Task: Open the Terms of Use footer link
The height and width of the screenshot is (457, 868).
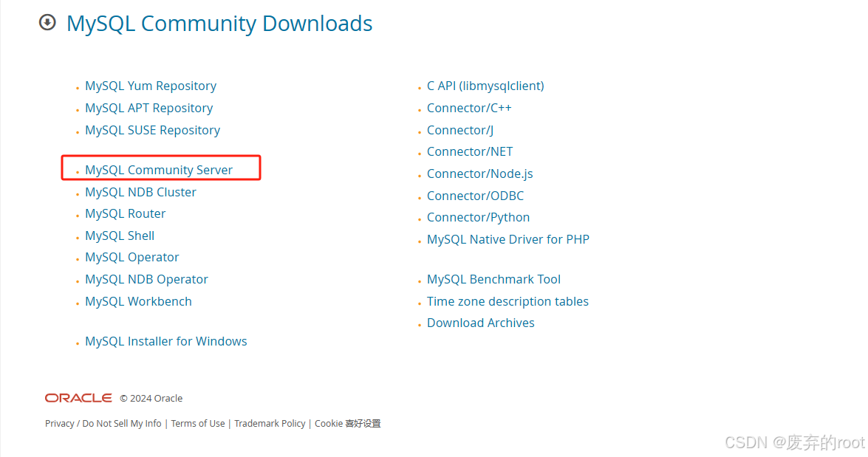Action: point(198,423)
